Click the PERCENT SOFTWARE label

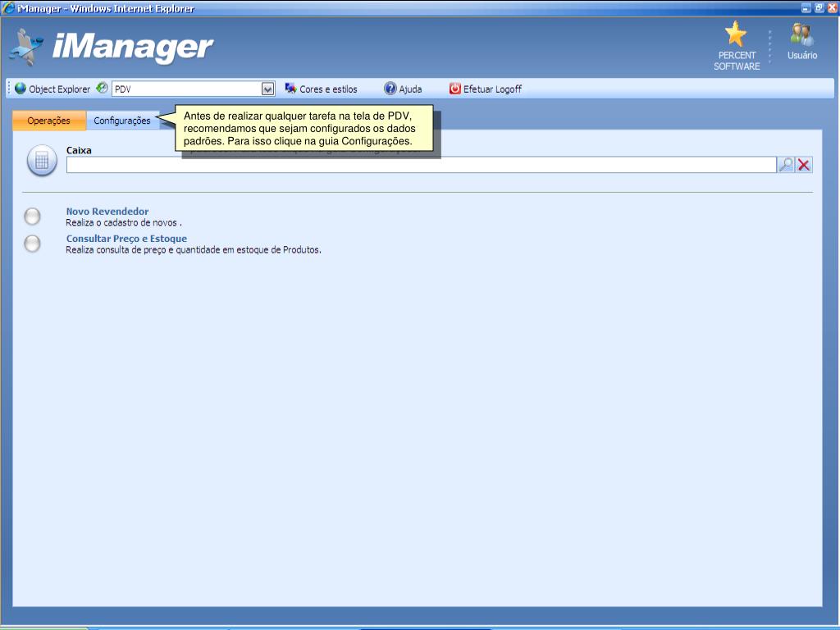(737, 61)
